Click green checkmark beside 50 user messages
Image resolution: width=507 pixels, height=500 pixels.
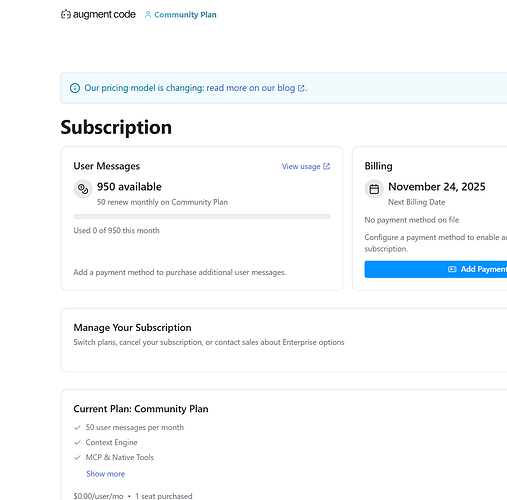pyautogui.click(x=77, y=427)
